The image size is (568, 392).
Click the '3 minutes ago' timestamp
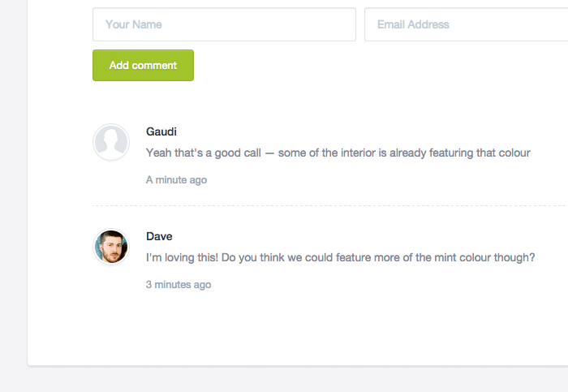point(179,284)
